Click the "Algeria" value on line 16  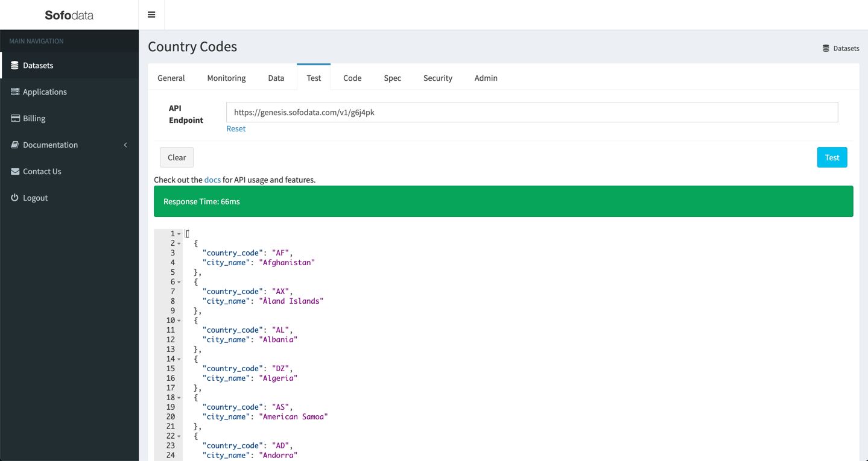click(279, 378)
